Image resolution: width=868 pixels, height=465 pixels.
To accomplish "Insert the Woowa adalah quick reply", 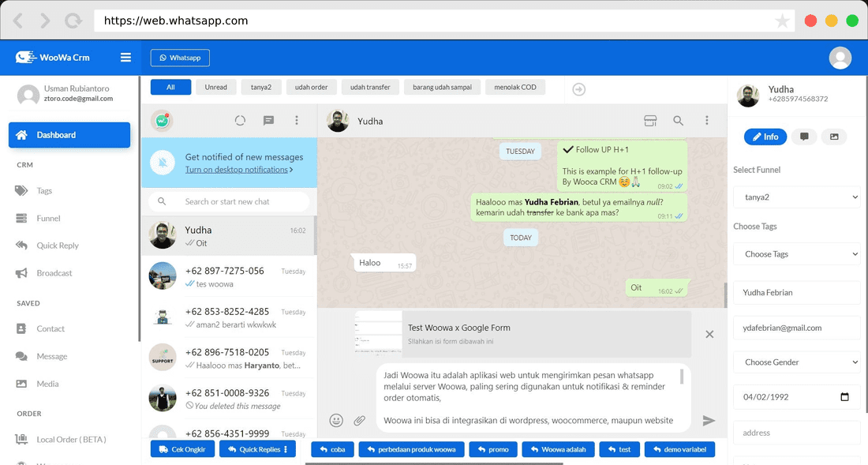I will (x=558, y=449).
